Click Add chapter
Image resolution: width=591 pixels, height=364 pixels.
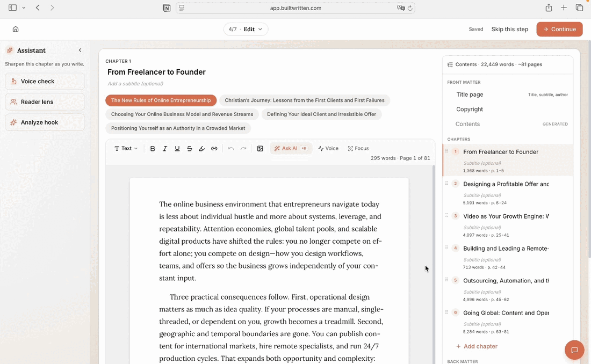pyautogui.click(x=477, y=346)
